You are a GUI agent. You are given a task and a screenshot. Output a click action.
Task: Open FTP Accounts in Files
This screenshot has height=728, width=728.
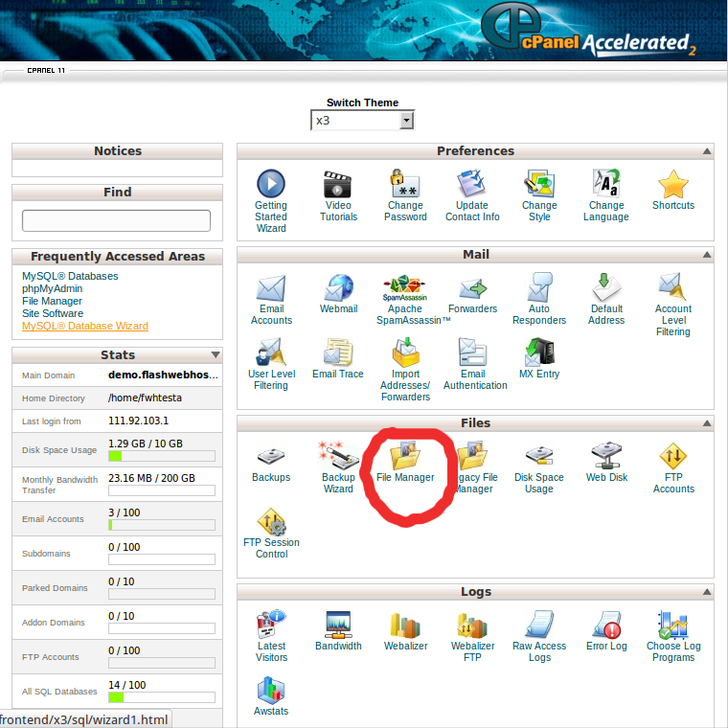[673, 456]
